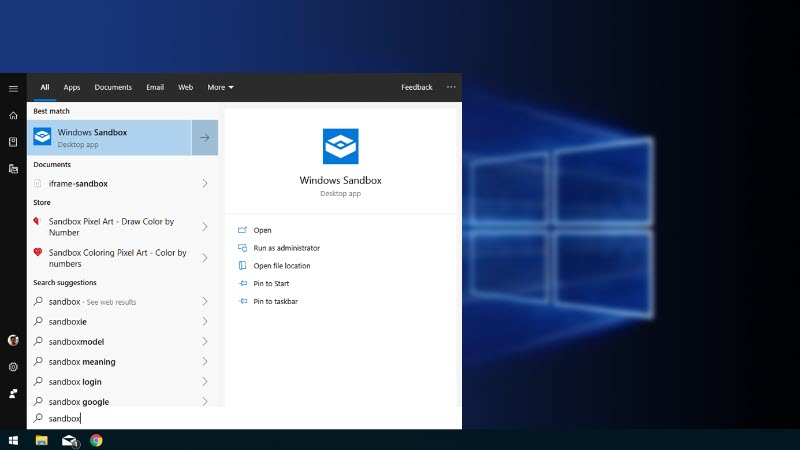Expand Windows Sandbox best match arrow
This screenshot has height=450, width=800.
205,137
